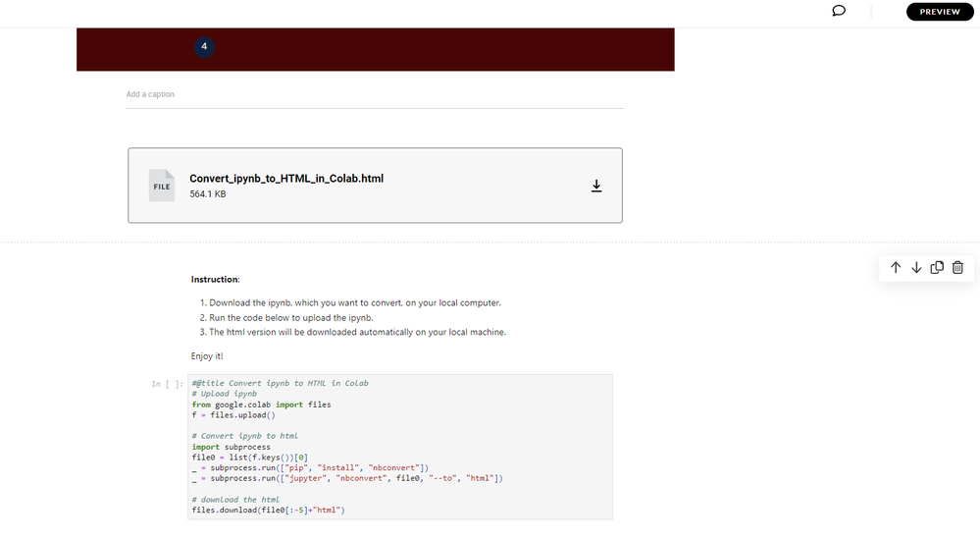Click the Add a caption field
The width and height of the screenshot is (980, 540).
tap(373, 94)
